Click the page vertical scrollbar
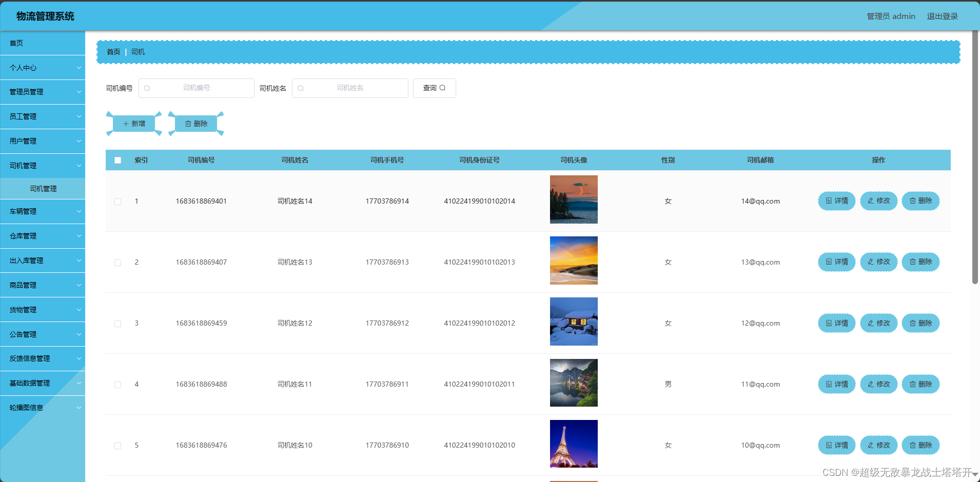Screen dimensions: 980x482 tap(975, 156)
